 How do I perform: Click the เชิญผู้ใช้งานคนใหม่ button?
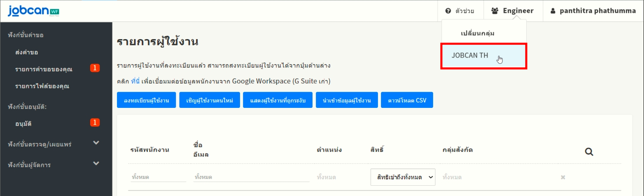pyautogui.click(x=209, y=100)
